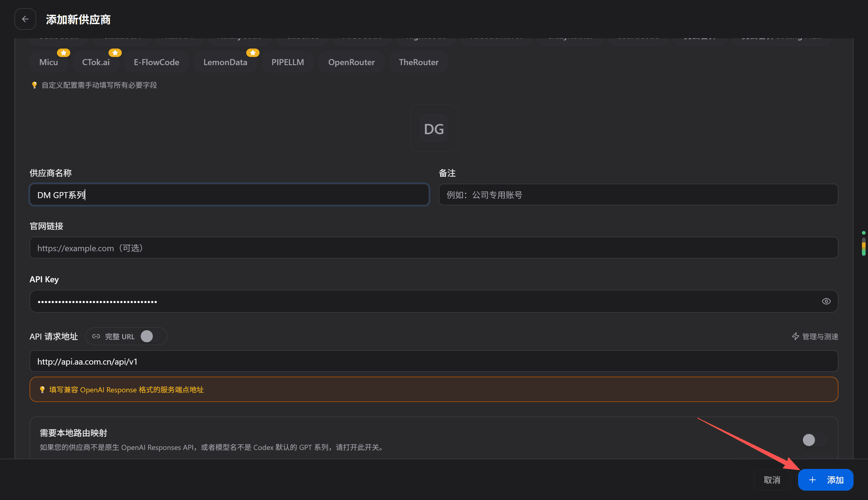The image size is (868, 500).
Task: Choose the E-FlowCode preset
Action: 156,62
